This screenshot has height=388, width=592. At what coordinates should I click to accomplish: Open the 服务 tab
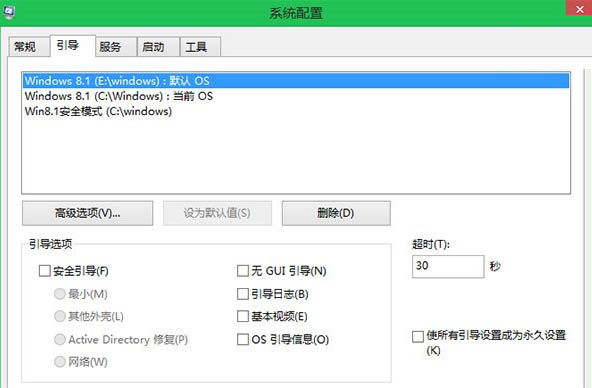pos(116,47)
